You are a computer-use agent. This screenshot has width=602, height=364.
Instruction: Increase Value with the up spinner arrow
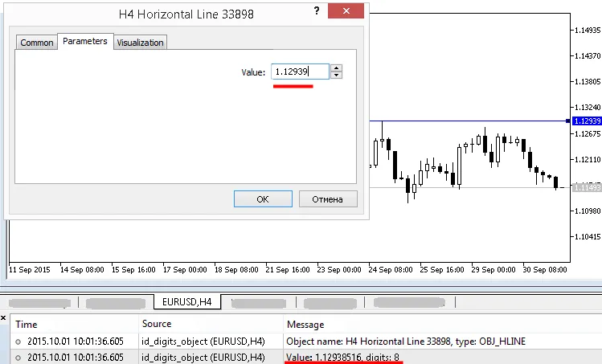click(x=337, y=68)
